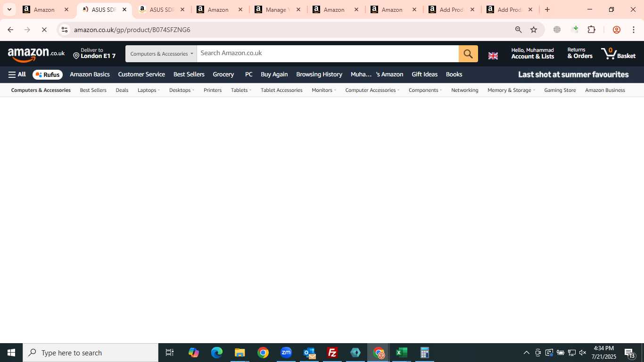
Task: Go to Amazon Basics
Action: tap(90, 74)
